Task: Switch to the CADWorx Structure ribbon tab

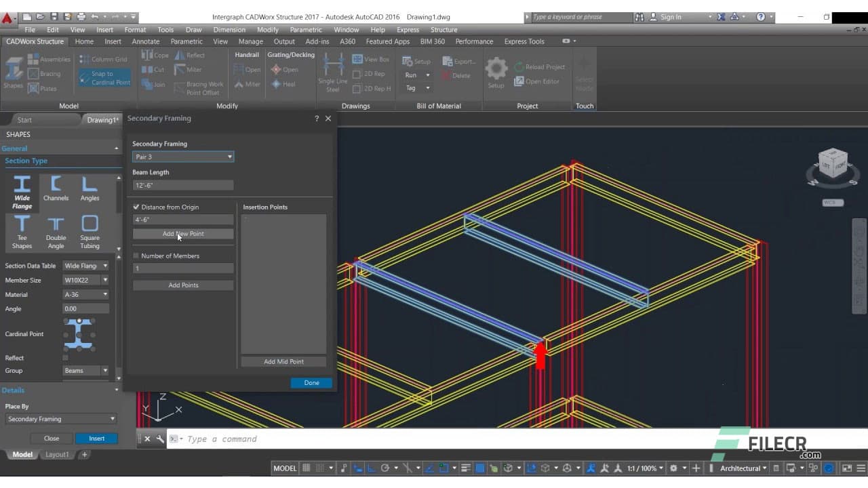Action: tap(35, 41)
